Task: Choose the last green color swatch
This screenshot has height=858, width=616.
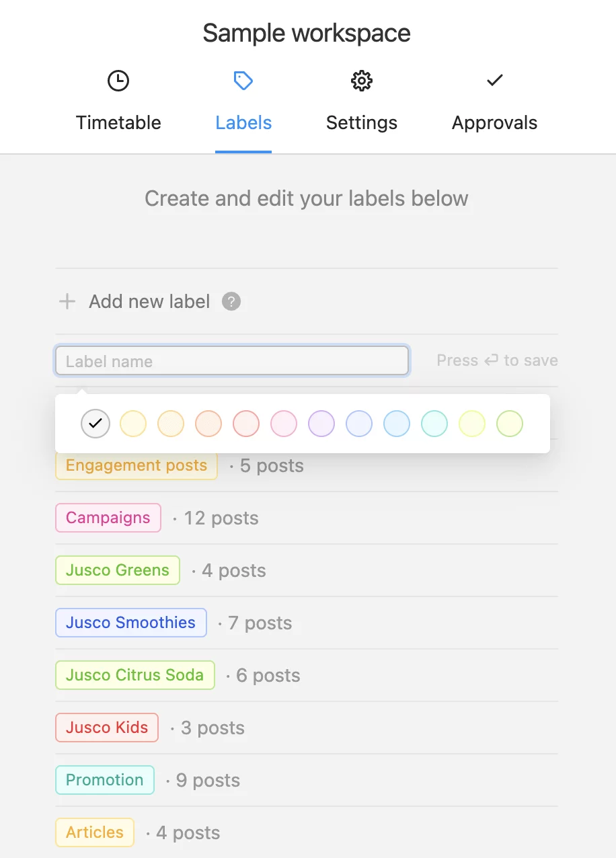Action: point(510,424)
